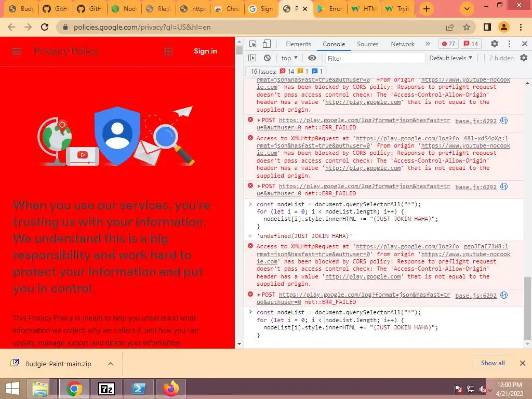Open DevTools settings gear

coord(495,44)
